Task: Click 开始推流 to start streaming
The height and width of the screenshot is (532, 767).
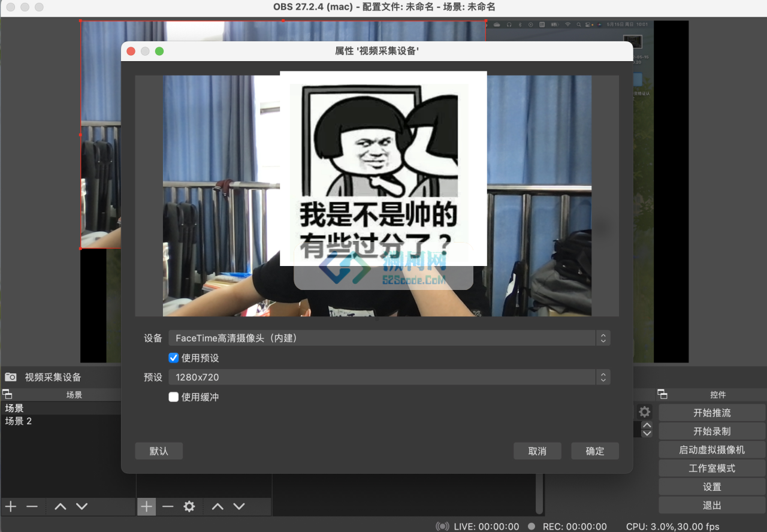Action: pyautogui.click(x=712, y=413)
